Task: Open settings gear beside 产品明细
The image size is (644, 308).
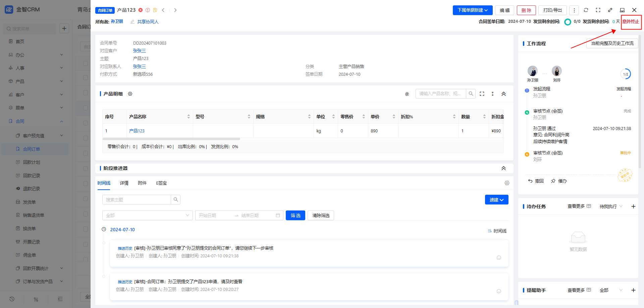Action: click(130, 94)
